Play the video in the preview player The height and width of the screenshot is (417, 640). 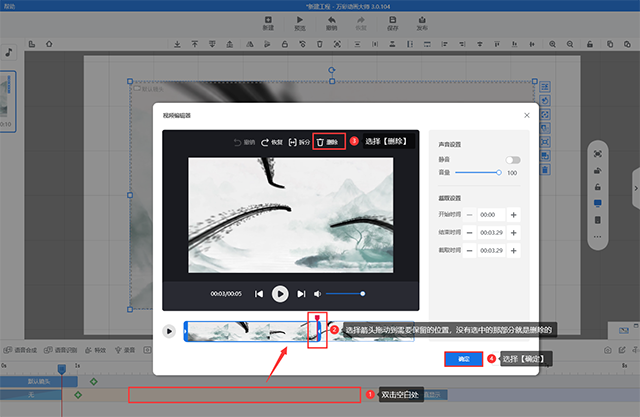click(x=280, y=294)
